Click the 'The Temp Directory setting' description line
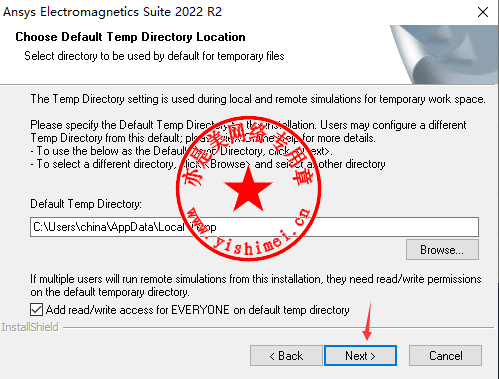Image resolution: width=499 pixels, height=379 pixels. pos(258,99)
